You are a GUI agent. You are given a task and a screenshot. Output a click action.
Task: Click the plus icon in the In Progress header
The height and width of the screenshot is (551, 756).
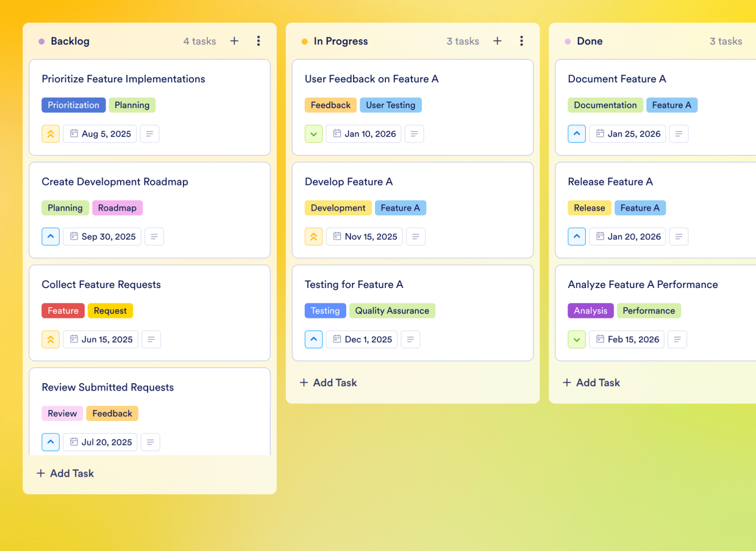click(x=497, y=41)
